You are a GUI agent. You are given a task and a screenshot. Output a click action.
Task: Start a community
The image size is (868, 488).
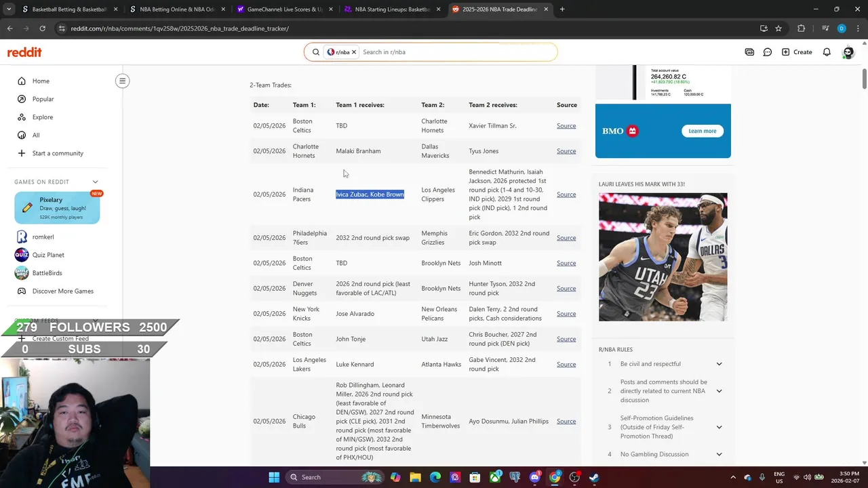pos(58,153)
